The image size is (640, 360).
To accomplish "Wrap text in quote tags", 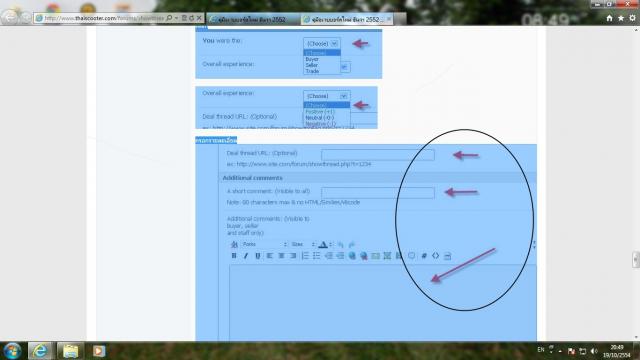I will (x=411, y=256).
